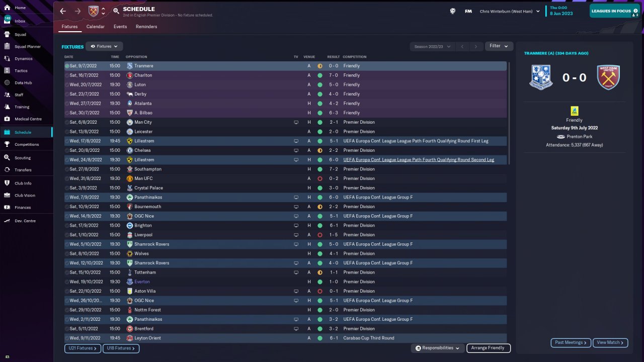Screen dimensions: 644x362
Task: Click the Chelsea club badge in the fixtures list
Action: (130, 150)
